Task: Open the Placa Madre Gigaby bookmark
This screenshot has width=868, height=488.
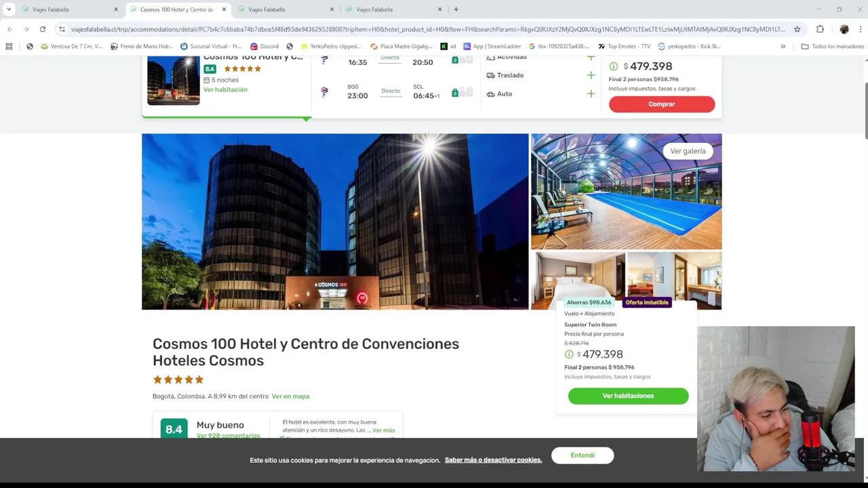Action: [x=401, y=47]
